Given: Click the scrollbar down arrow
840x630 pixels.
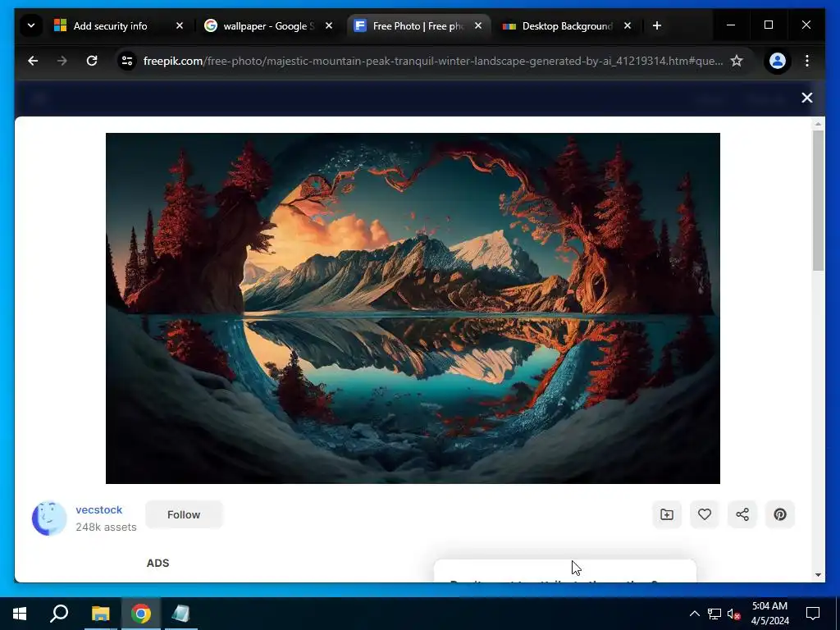Looking at the screenshot, I should (x=818, y=575).
